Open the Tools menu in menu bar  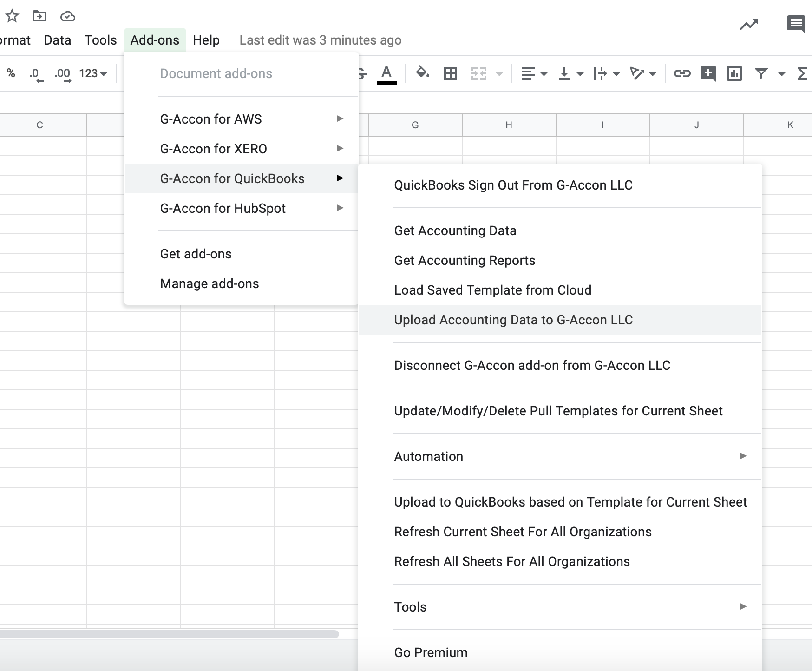point(100,40)
